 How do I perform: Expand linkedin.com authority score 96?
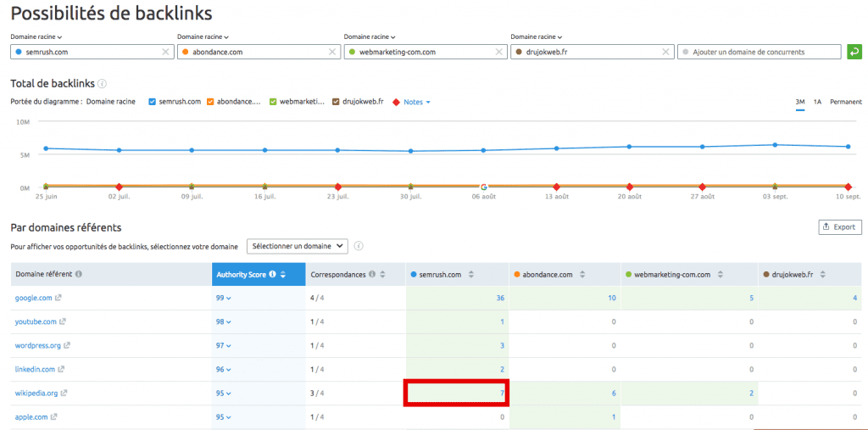[224, 369]
